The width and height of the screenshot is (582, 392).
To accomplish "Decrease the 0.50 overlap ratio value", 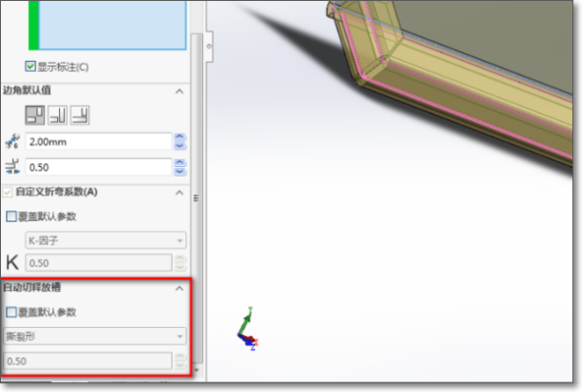I will coord(179,172).
